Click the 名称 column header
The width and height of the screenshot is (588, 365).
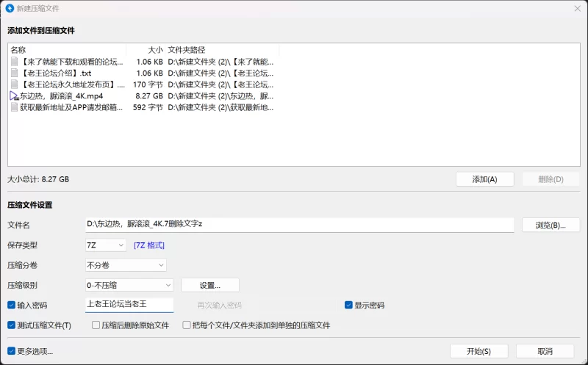click(18, 50)
